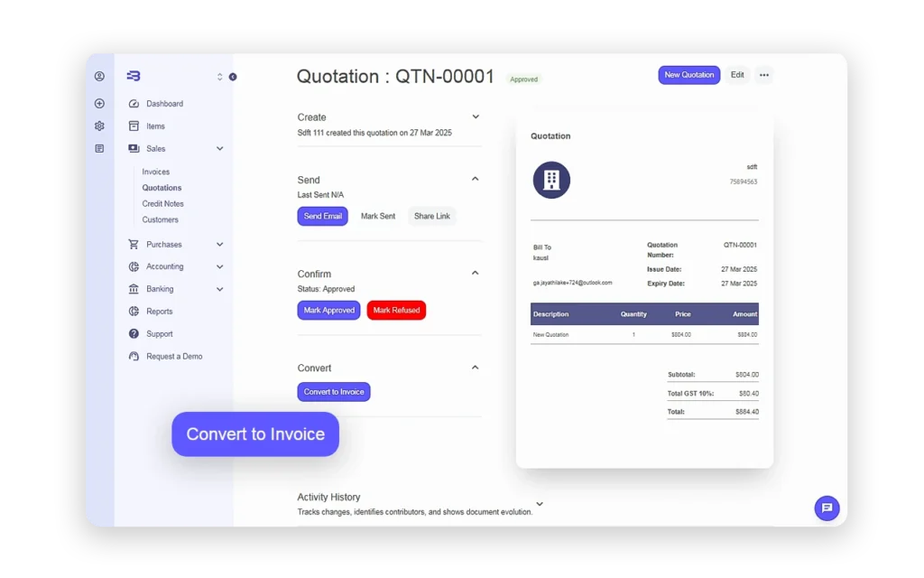924x578 pixels.
Task: Click the Mark Sent button
Action: (x=378, y=216)
